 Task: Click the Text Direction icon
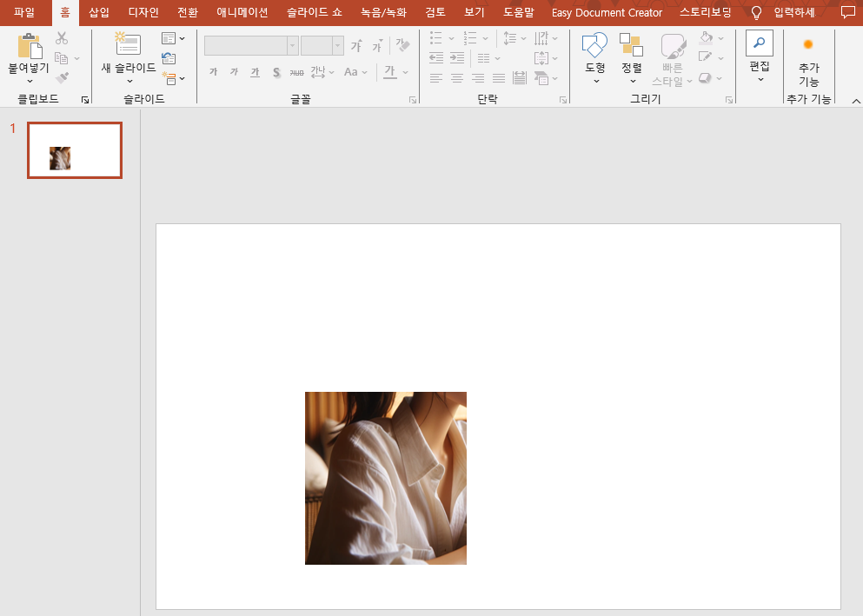541,38
